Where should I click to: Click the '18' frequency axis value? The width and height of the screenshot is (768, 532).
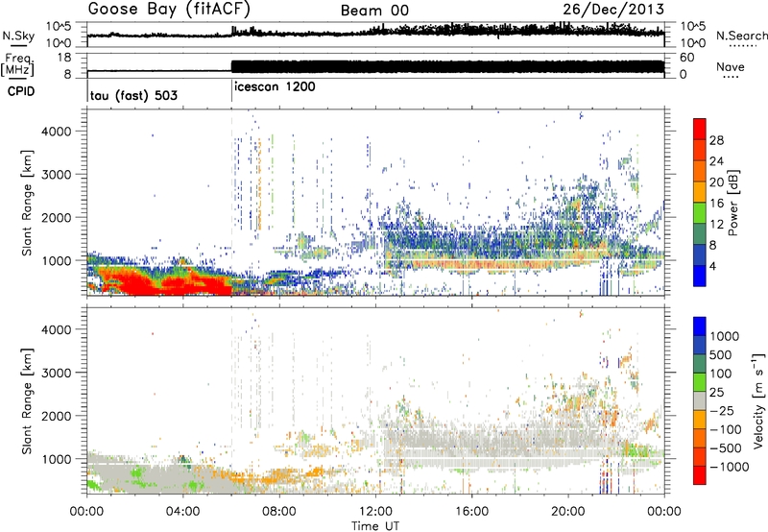pyautogui.click(x=63, y=58)
